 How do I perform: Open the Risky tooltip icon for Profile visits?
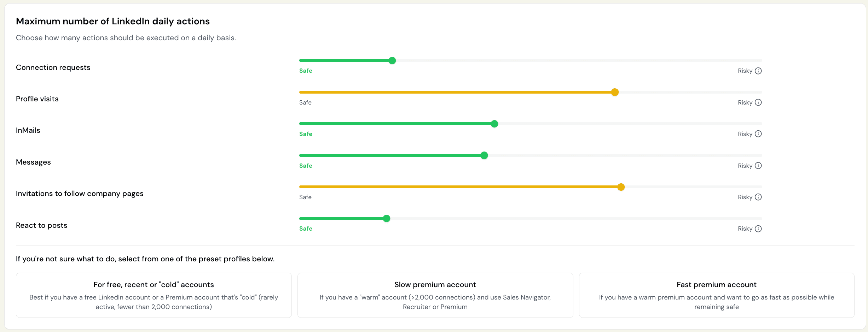tap(758, 102)
